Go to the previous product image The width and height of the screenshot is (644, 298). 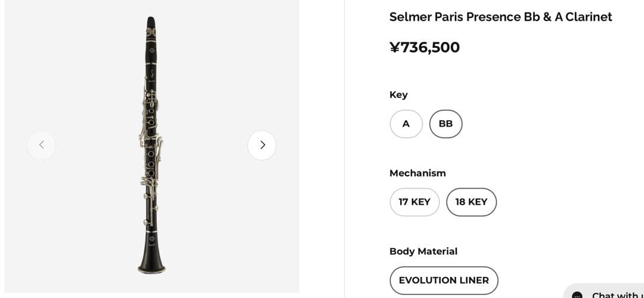click(41, 145)
